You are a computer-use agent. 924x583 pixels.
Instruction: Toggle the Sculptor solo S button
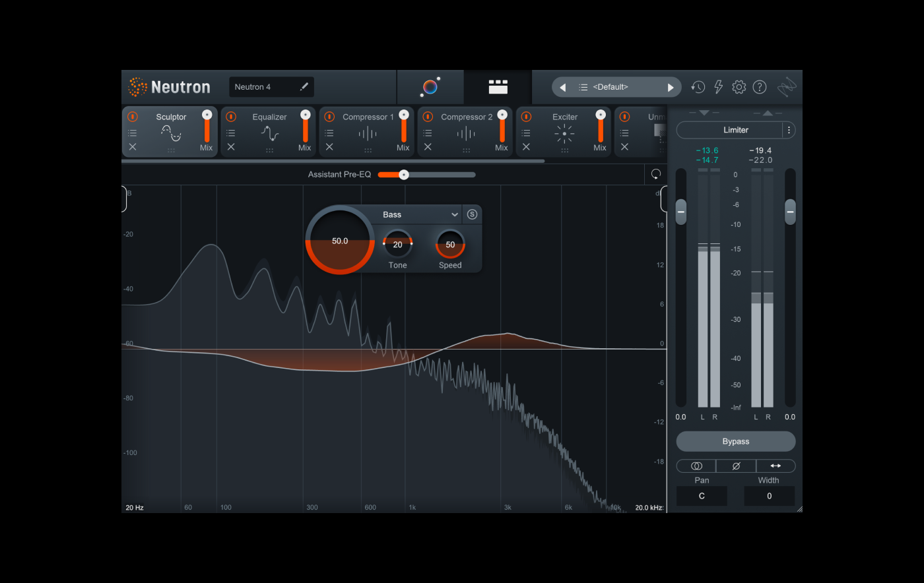[472, 214]
